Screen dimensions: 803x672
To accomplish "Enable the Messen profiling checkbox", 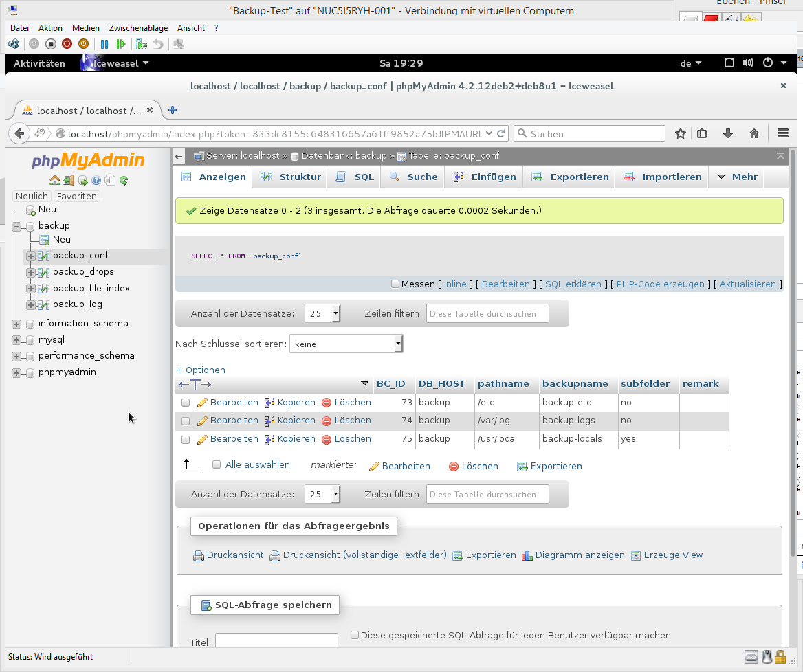I will click(395, 284).
